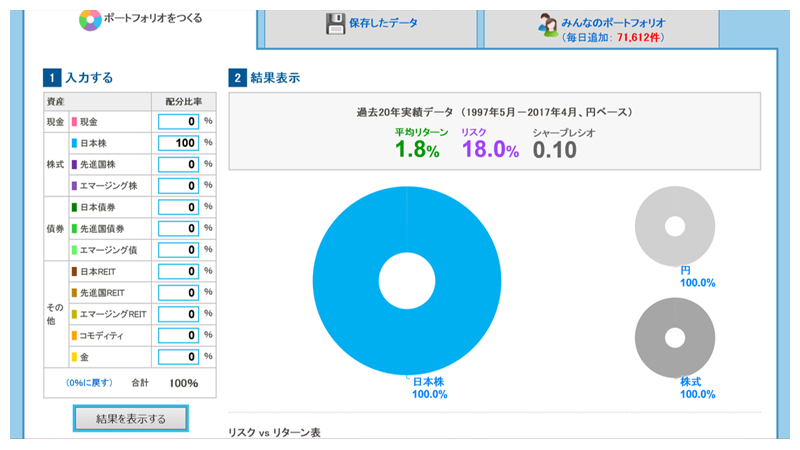Screen dimensions: 800x450
Task: Click the floppy disk saved data icon
Action: (x=335, y=24)
